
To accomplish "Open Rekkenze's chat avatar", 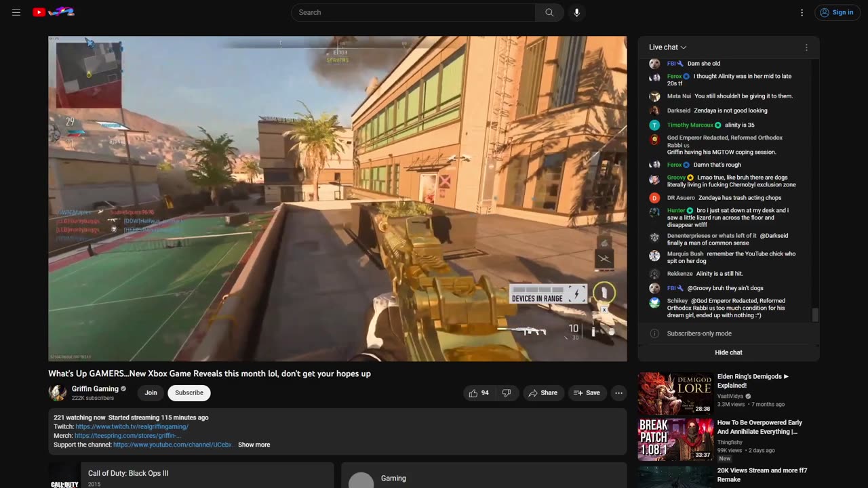I will coord(654,274).
